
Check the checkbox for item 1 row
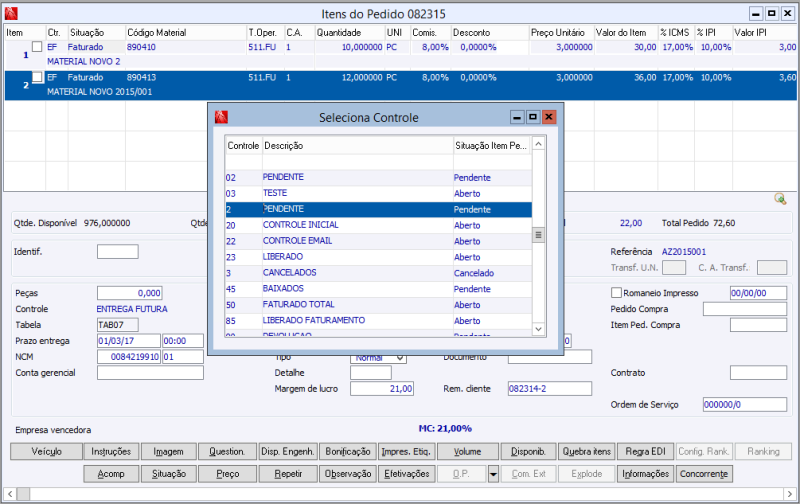coord(37,47)
